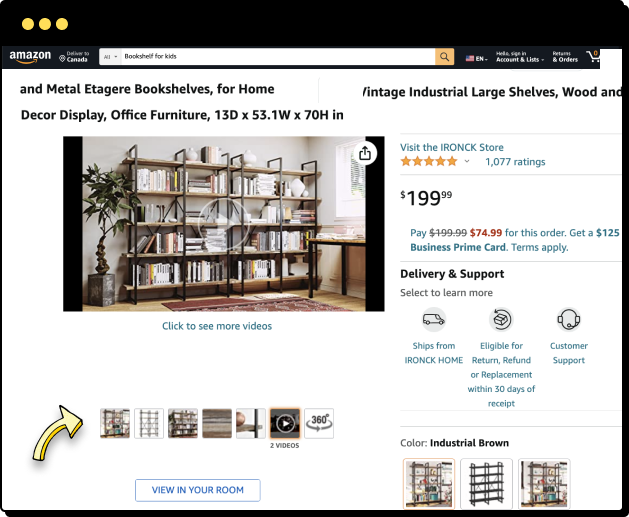Open Returns & Orders

(x=565, y=57)
